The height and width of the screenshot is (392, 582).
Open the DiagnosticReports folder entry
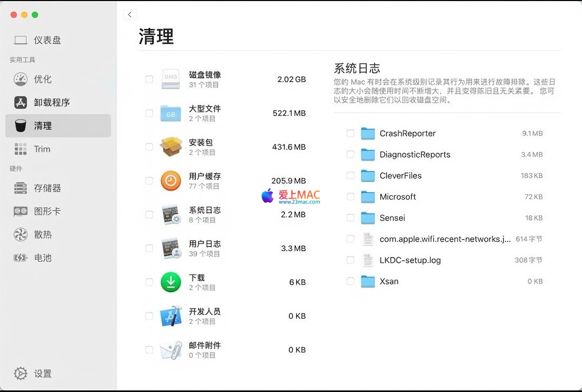tap(414, 154)
